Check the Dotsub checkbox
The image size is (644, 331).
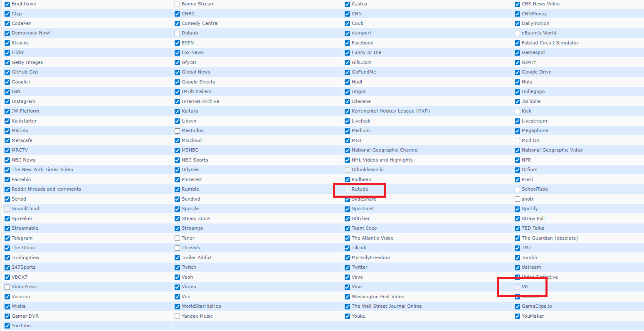178,33
